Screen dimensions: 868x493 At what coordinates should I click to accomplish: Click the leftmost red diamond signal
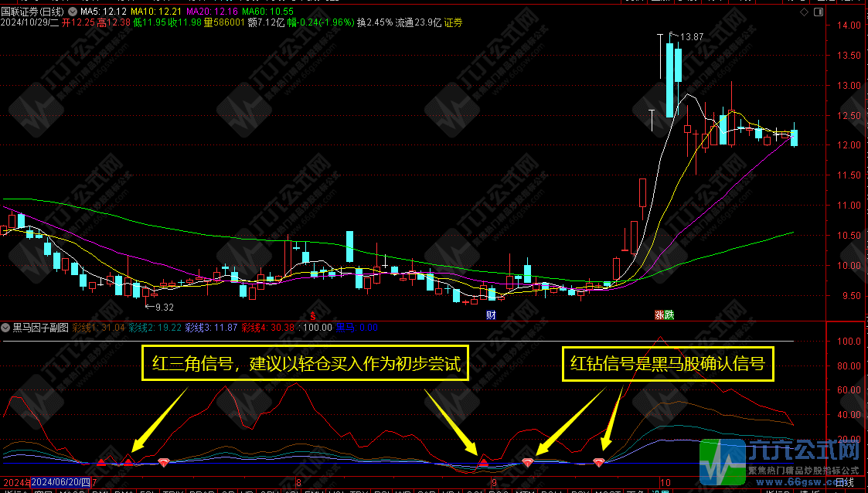coord(163,462)
